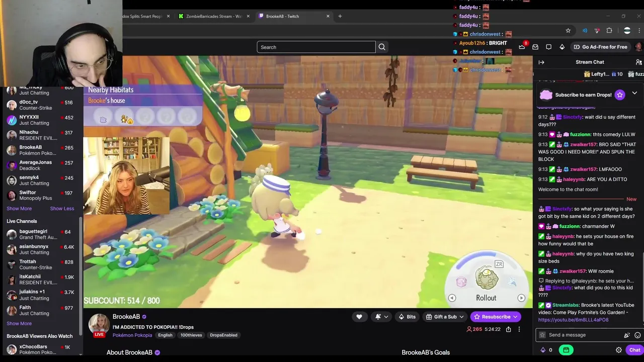
Task: Click Go Ad-Free for Free button
Action: [600, 47]
